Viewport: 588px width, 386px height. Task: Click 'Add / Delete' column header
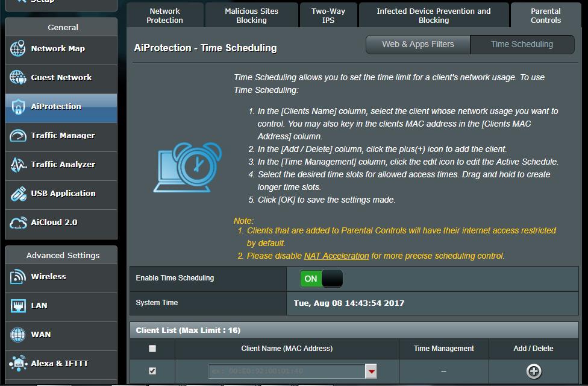pos(533,349)
